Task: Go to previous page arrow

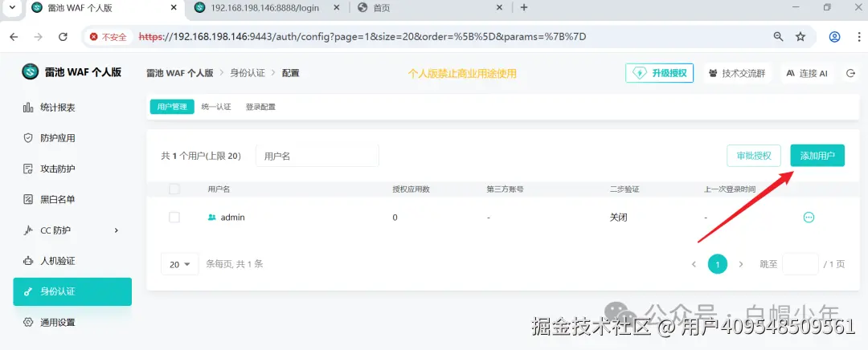Action: [694, 264]
